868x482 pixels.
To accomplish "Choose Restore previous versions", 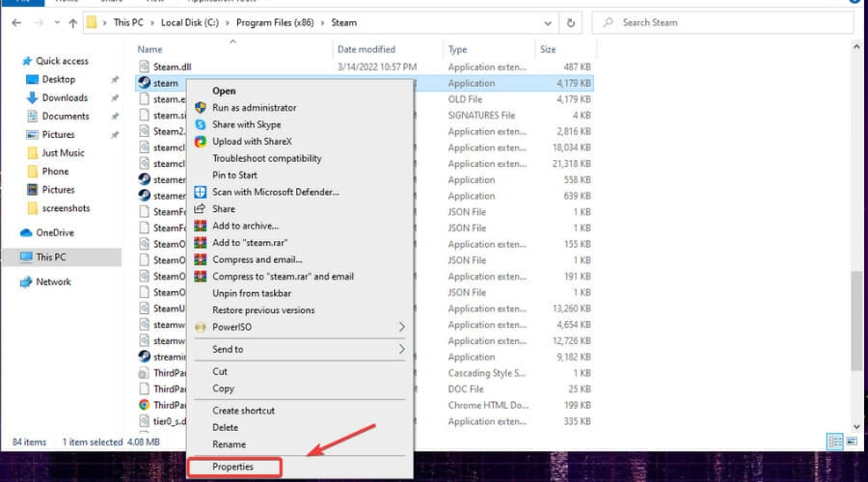I will tap(263, 309).
